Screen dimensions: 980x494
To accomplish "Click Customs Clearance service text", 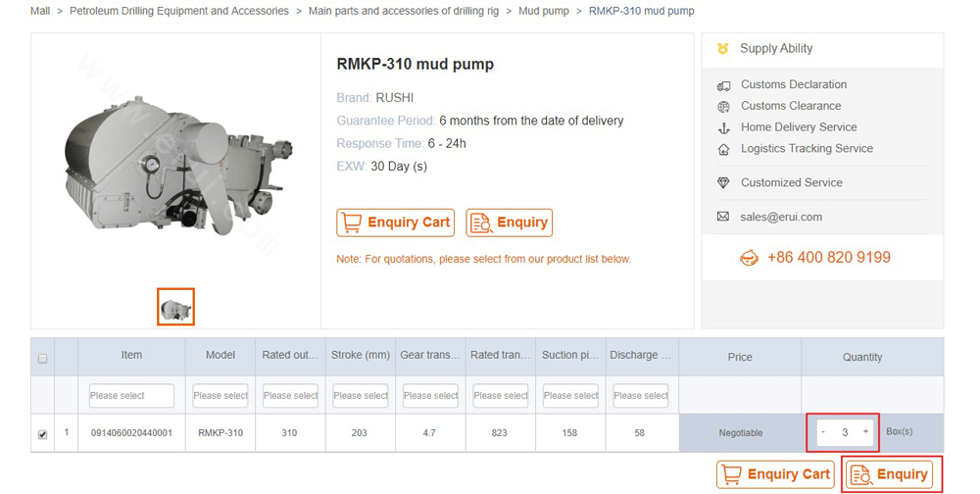I will 791,106.
